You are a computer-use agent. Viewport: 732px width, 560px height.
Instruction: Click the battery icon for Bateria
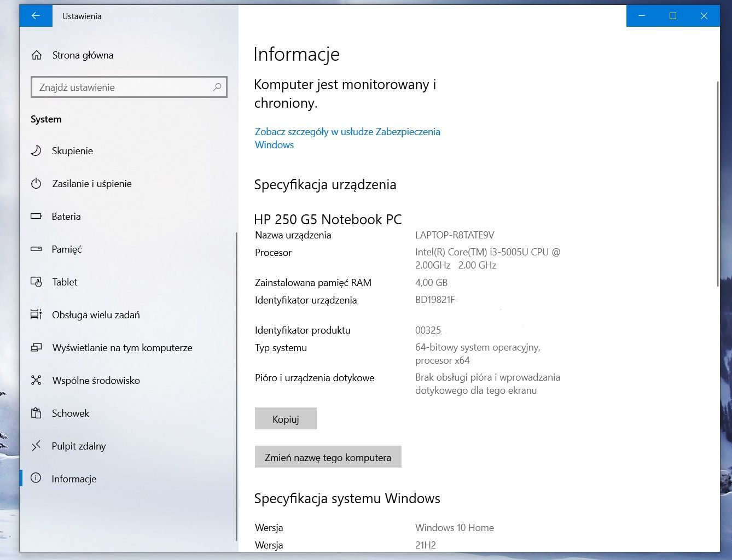[x=36, y=216]
